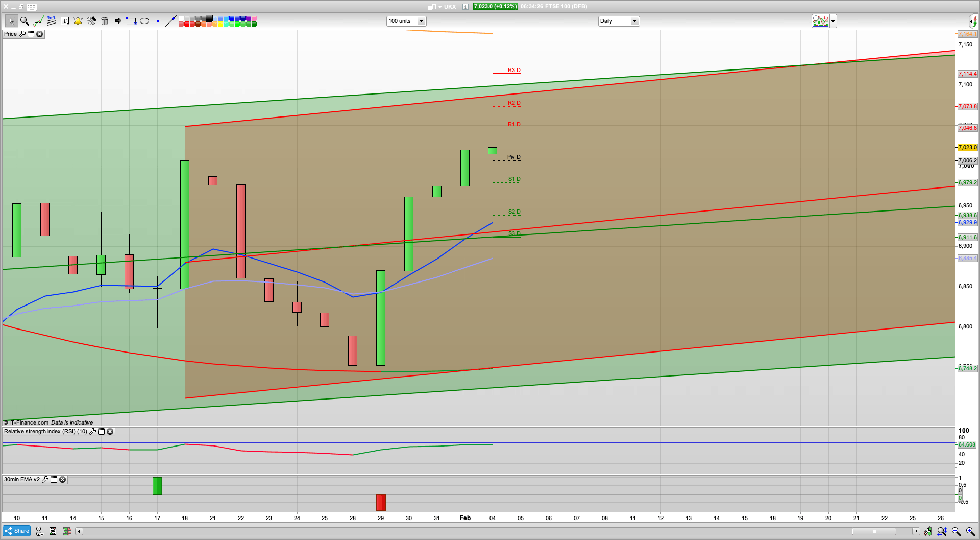Open 30min EMA v2 wrench settings
The image size is (980, 540).
pyautogui.click(x=45, y=480)
